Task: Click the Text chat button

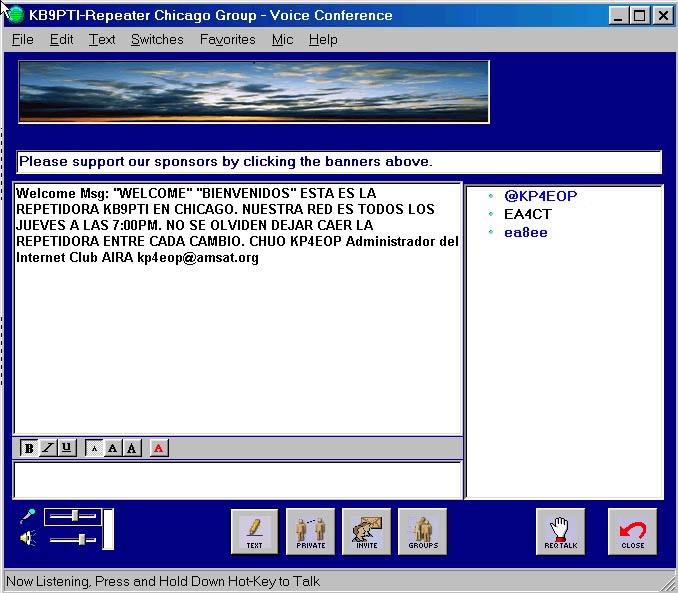Action: tap(254, 531)
